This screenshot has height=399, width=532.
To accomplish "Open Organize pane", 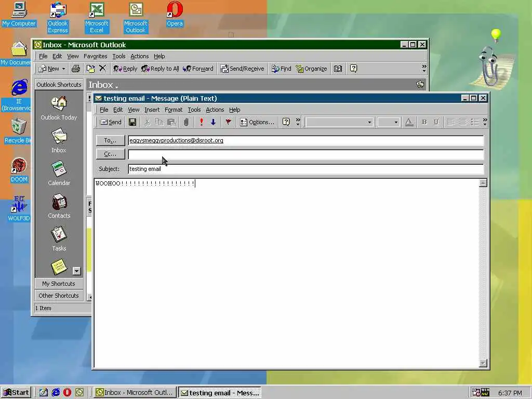I will click(x=312, y=69).
